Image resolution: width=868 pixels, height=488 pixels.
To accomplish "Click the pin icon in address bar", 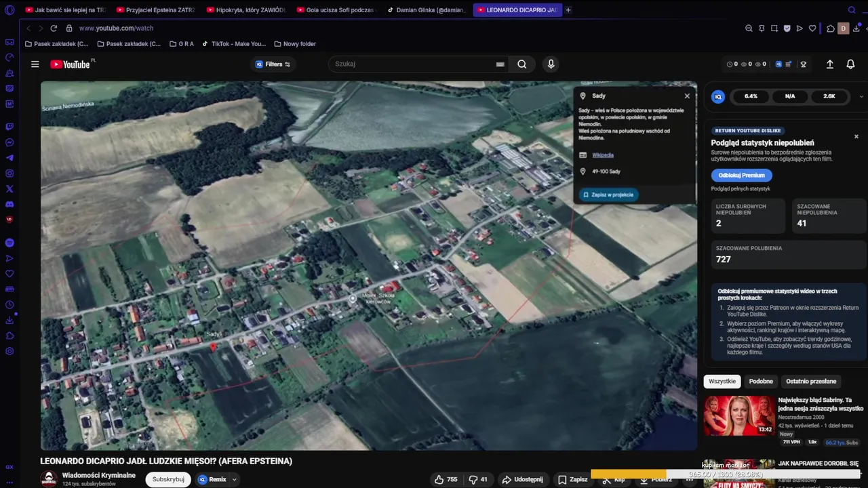I will (x=762, y=28).
